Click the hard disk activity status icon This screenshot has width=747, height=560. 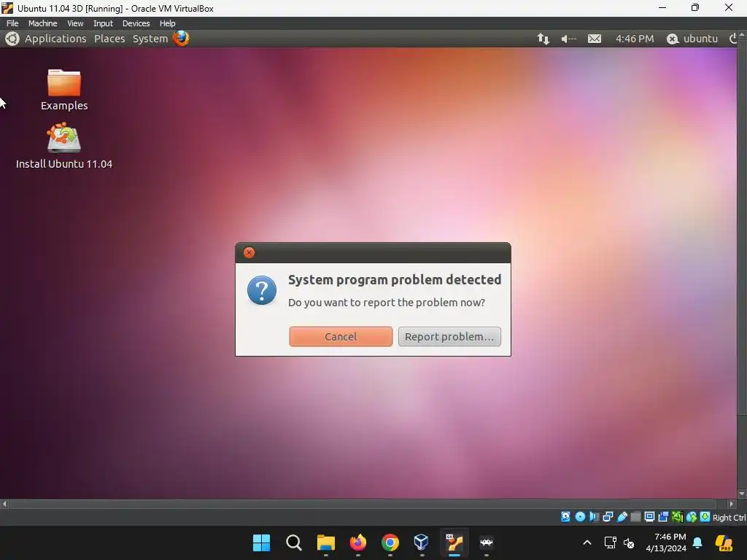(x=565, y=517)
